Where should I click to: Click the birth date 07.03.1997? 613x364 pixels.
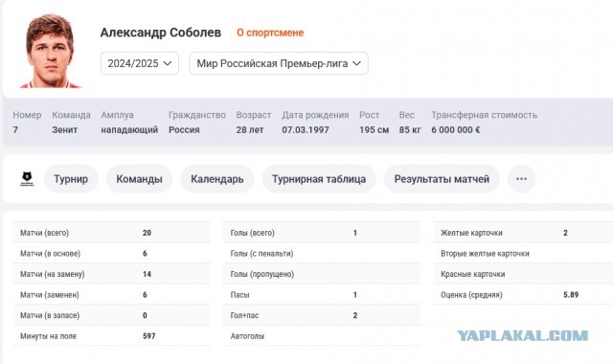[x=306, y=130]
